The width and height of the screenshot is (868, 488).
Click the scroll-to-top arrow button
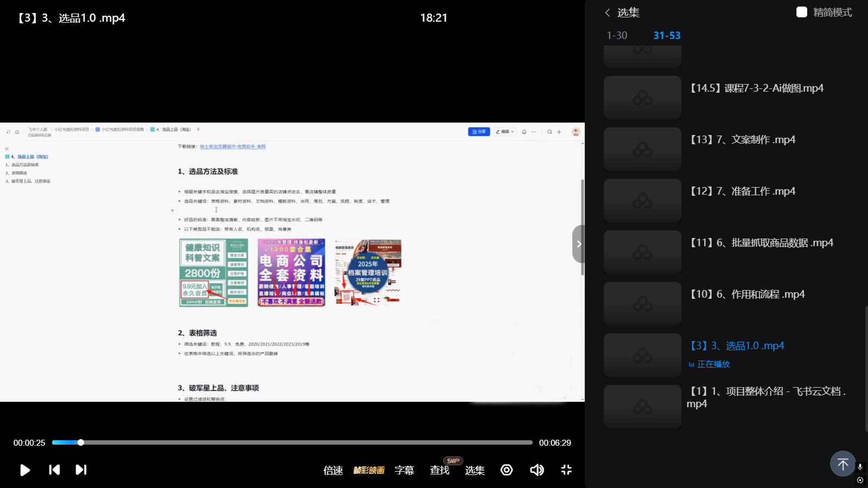(843, 464)
